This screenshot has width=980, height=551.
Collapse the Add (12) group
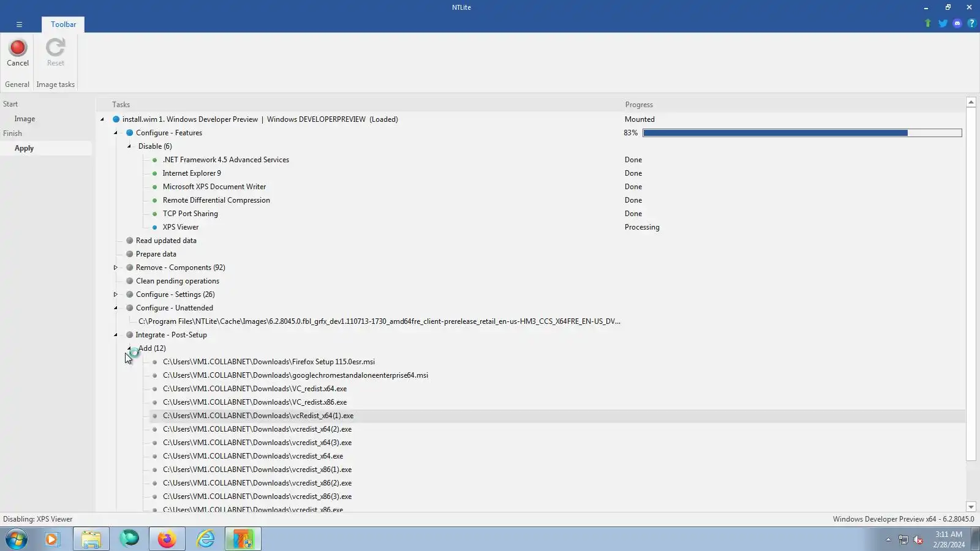[129, 348]
